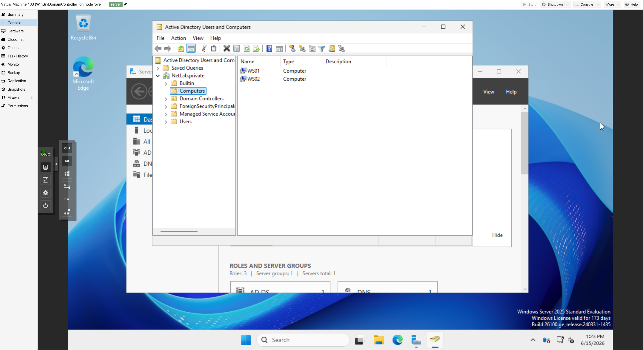Show hidden tray icons chevron
644x350 pixels.
click(533, 340)
